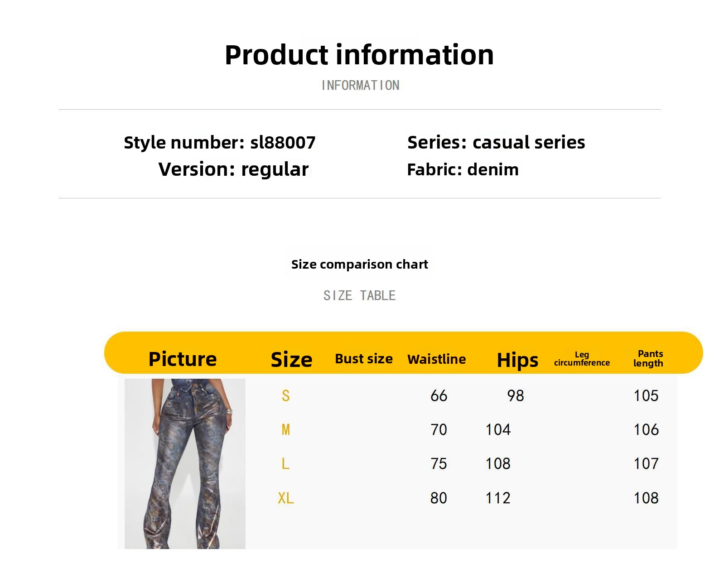Click the Pants length column header

(648, 358)
